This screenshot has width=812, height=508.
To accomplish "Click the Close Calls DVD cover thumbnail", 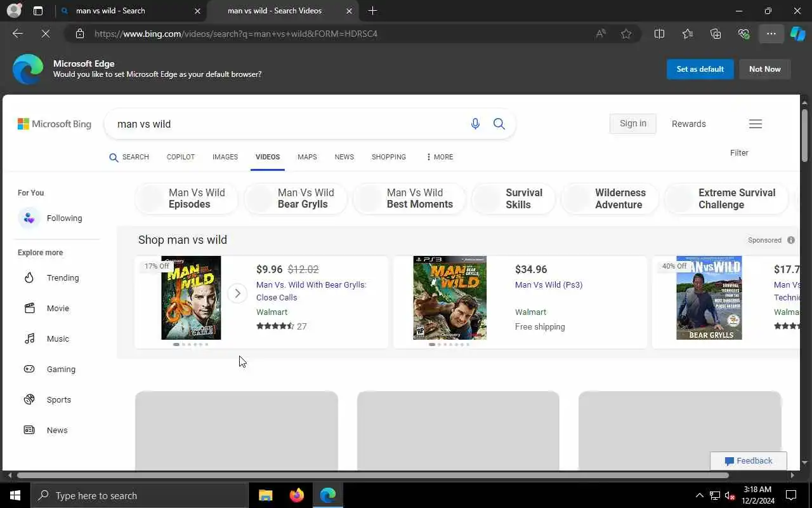I will [x=191, y=298].
